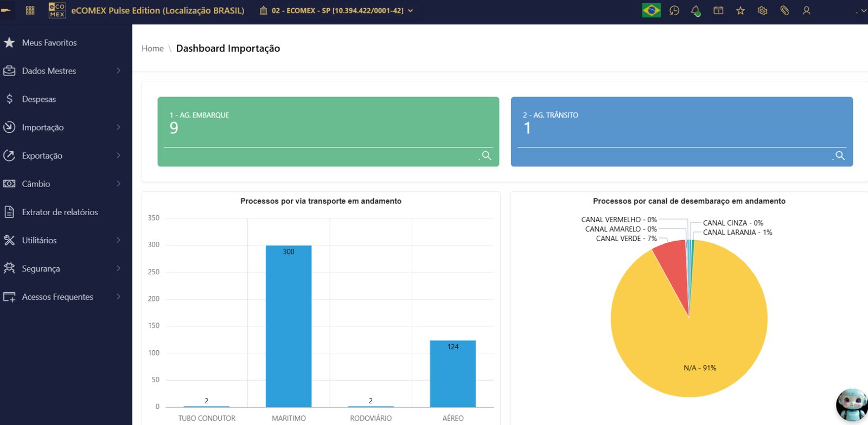Open the company selector dropdown ECOMEX - SP
868x425 pixels.
pyautogui.click(x=336, y=10)
